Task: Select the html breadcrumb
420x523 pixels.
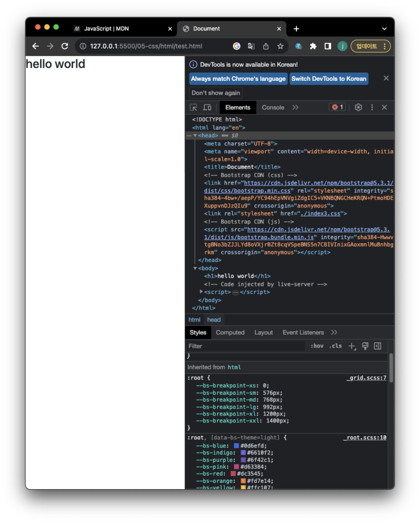Action: pyautogui.click(x=194, y=319)
